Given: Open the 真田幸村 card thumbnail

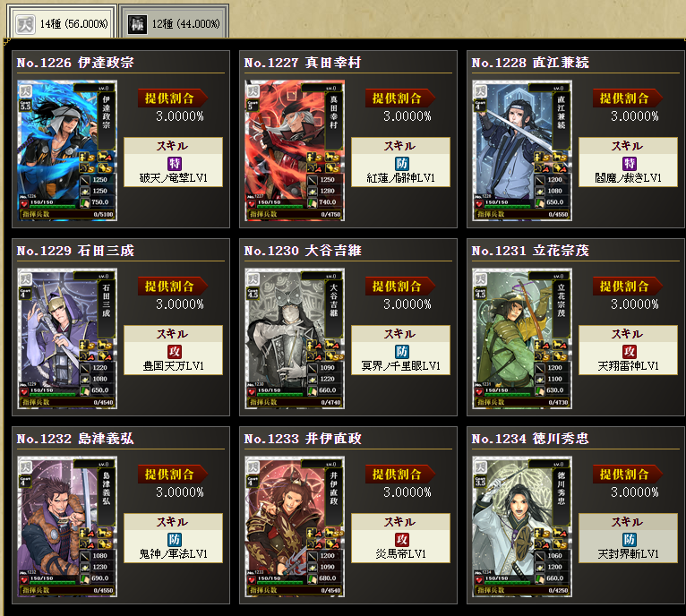Looking at the screenshot, I should (x=295, y=150).
